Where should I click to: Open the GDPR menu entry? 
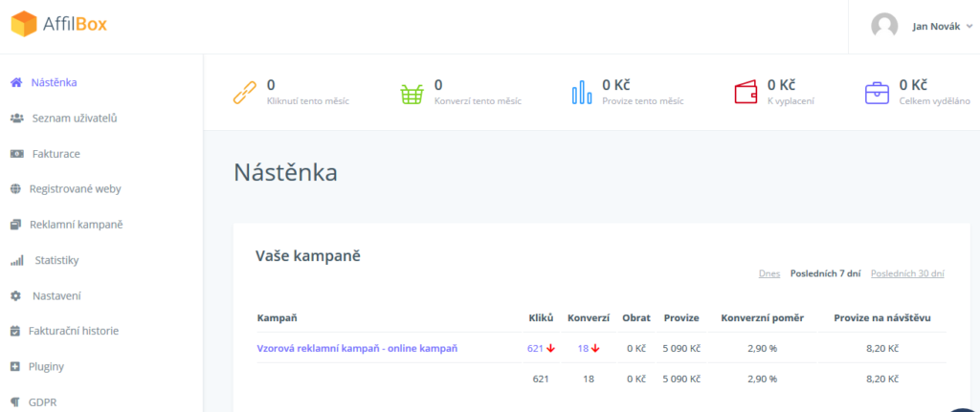coord(42,402)
